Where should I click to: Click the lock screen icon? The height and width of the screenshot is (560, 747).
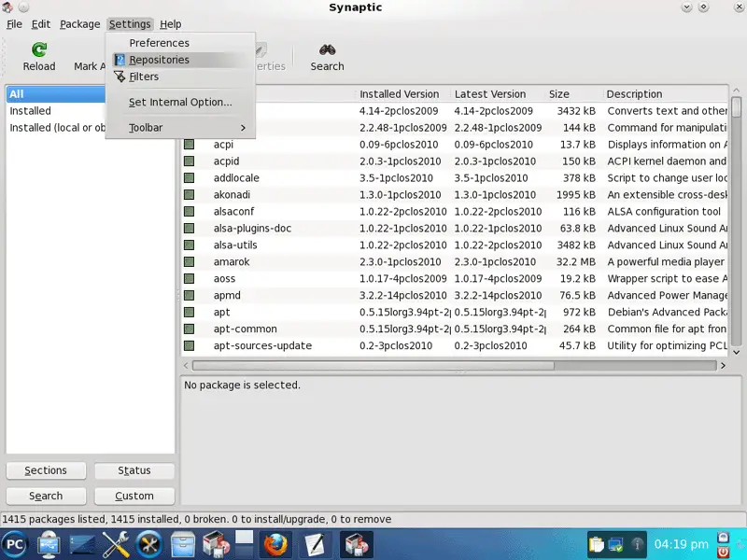723,538
